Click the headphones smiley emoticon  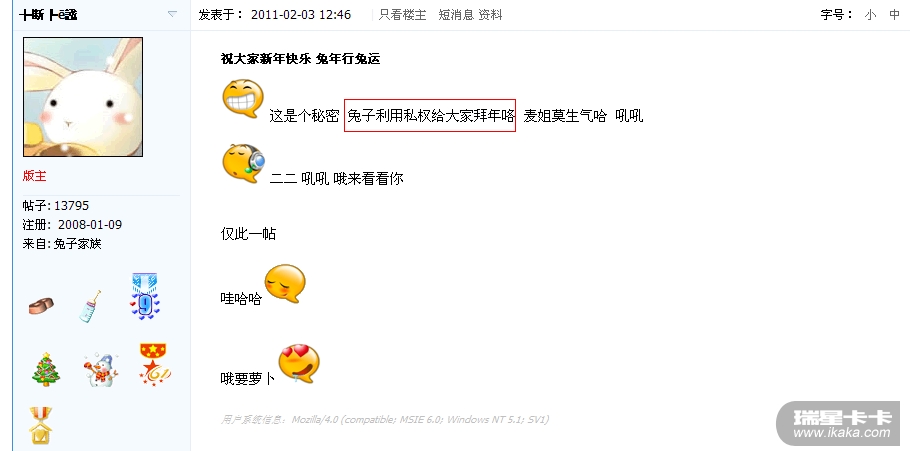(x=244, y=164)
